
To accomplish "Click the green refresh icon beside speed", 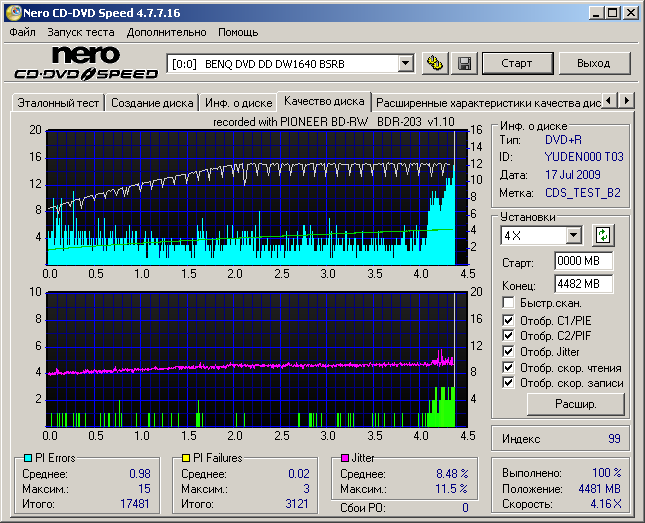I will point(602,235).
